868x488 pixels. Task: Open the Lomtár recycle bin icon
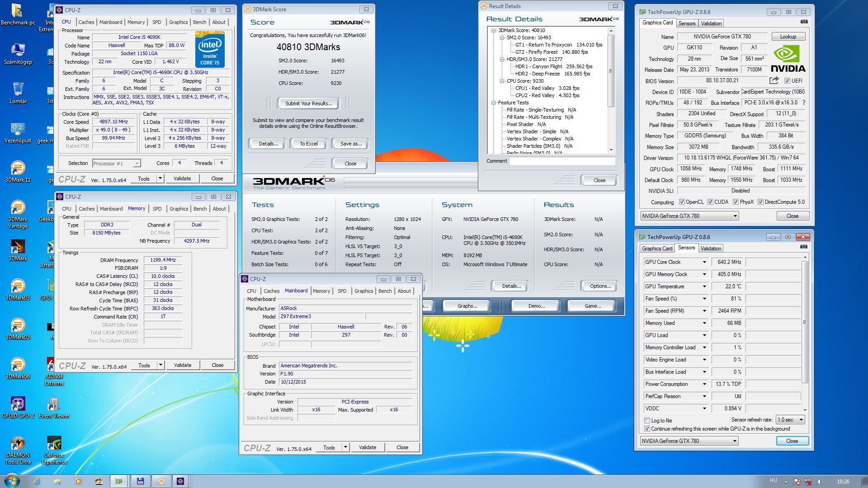[18, 93]
